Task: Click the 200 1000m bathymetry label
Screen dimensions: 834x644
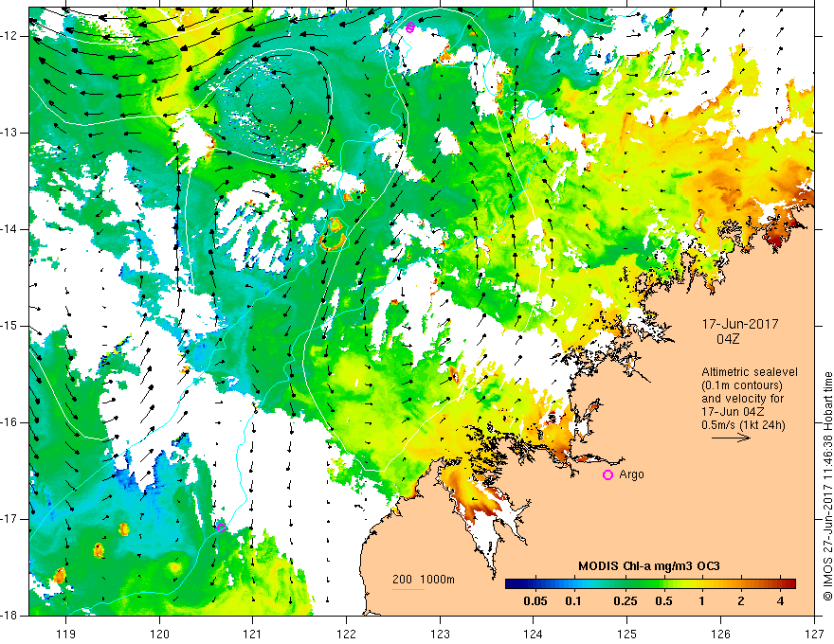Action: coord(424,580)
